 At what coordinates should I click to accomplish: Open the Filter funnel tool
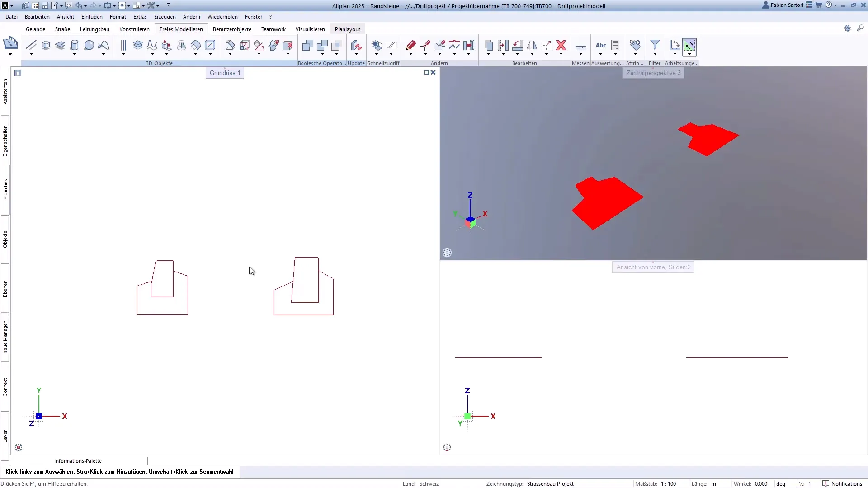click(x=655, y=45)
